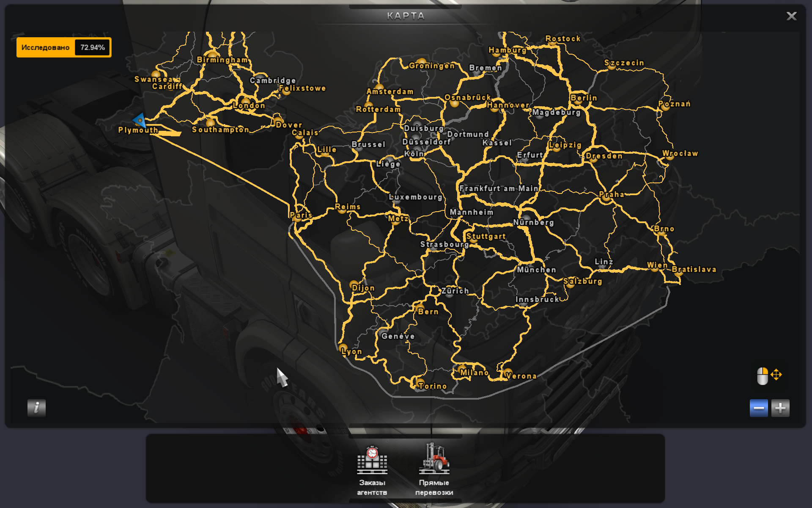Click the Innsbruck city label

537,299
